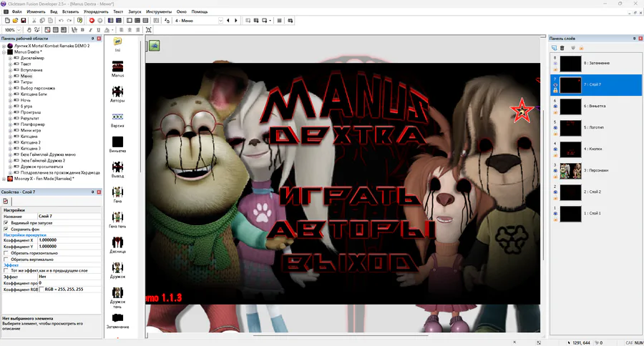Save the project with the floppy disk icon

(24, 21)
